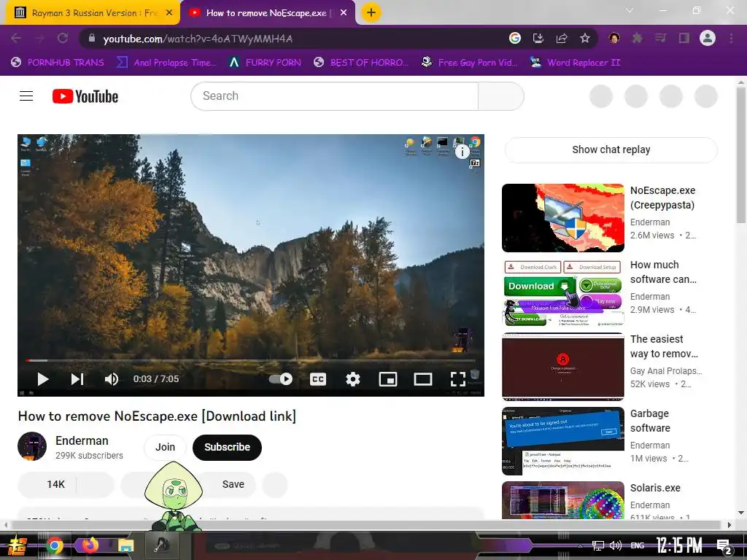The height and width of the screenshot is (560, 747).
Task: Open Extensions puzzle icon
Action: (x=638, y=38)
